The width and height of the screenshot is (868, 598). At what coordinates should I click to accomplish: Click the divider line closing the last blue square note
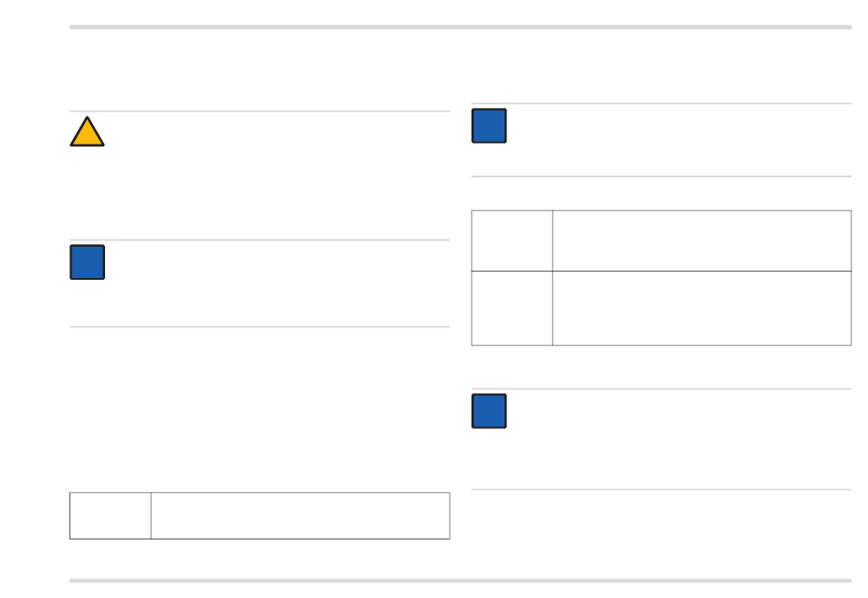tap(662, 490)
